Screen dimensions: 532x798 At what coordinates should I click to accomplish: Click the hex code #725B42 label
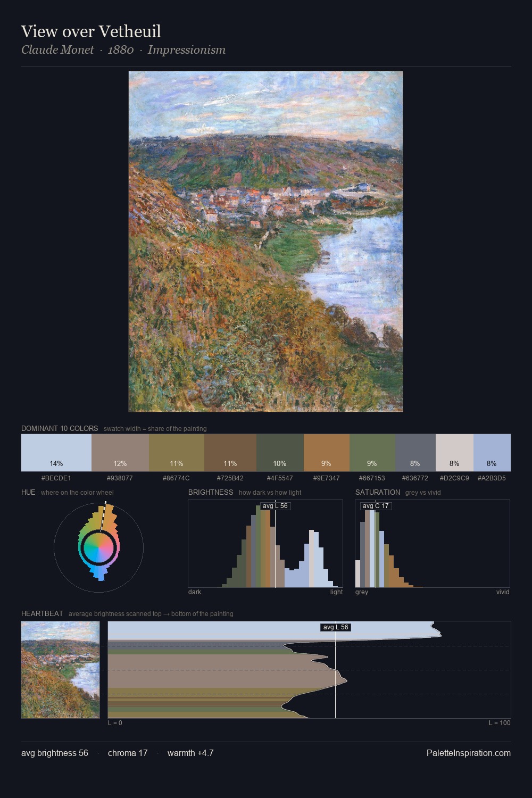tap(230, 478)
